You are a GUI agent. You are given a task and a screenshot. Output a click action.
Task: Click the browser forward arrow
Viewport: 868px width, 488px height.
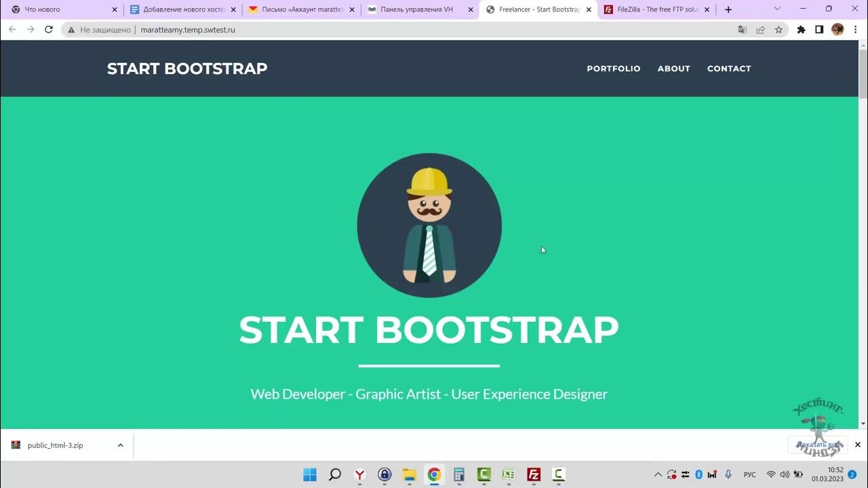pos(31,30)
